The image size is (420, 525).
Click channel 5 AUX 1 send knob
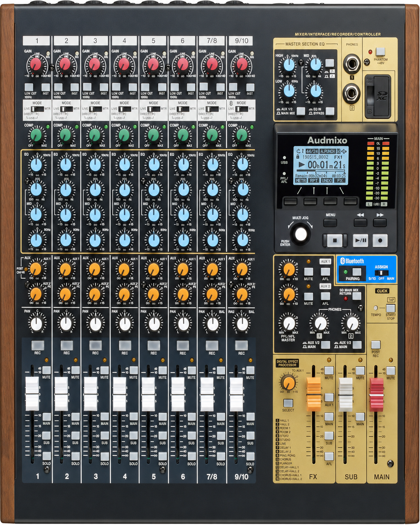point(154,269)
